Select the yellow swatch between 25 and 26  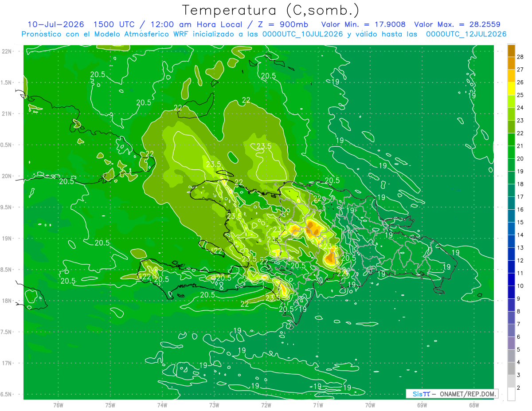point(511,89)
